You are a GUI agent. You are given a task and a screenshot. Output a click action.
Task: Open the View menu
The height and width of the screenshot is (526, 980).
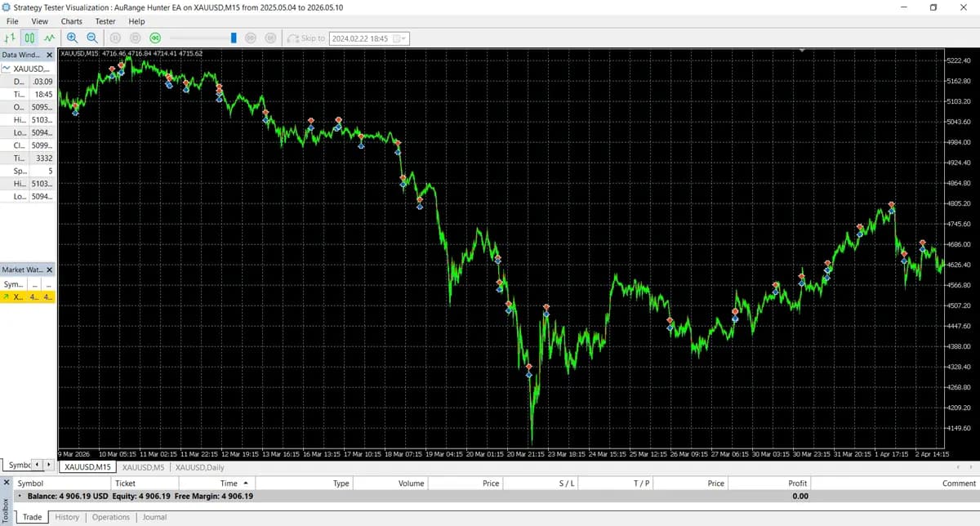(x=39, y=21)
